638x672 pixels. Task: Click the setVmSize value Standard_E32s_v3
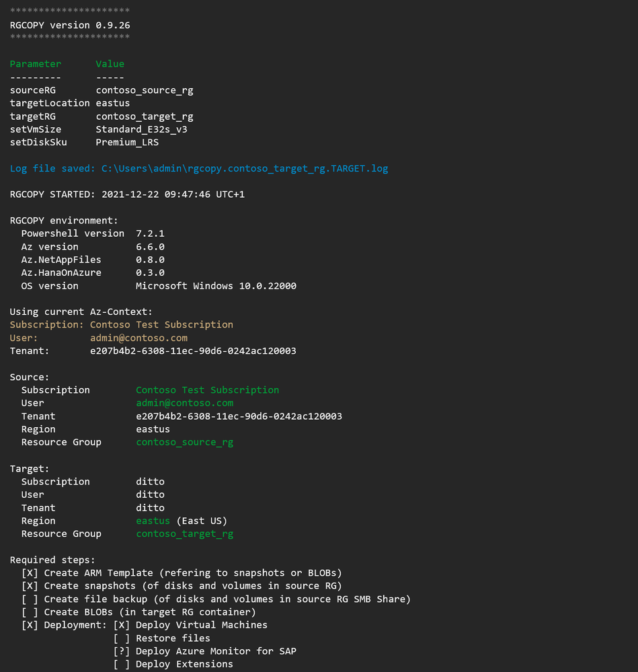point(141,129)
